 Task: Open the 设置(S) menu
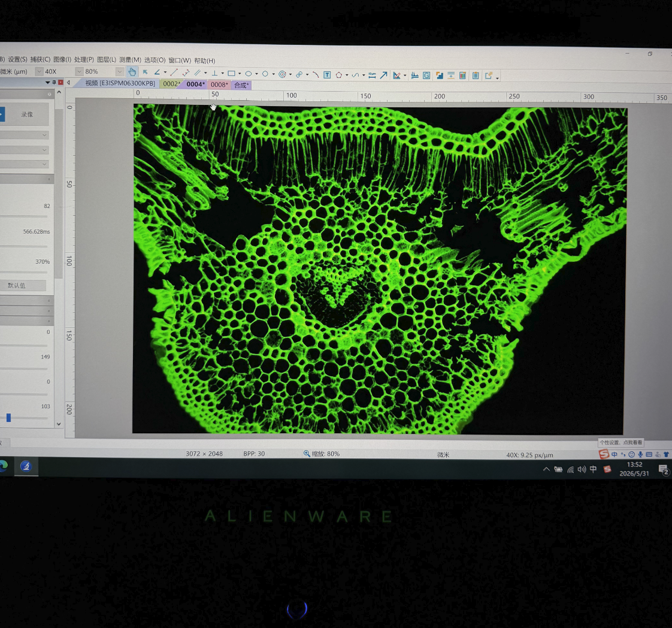click(17, 59)
